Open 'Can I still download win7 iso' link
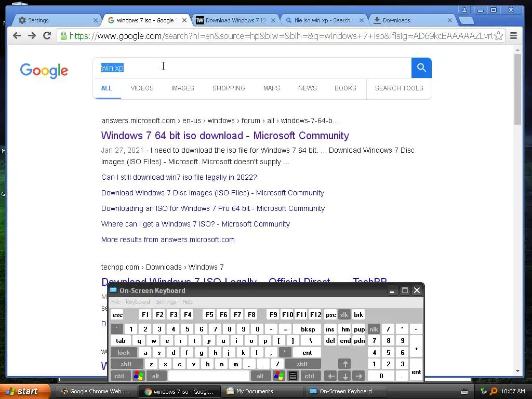 [x=179, y=177]
